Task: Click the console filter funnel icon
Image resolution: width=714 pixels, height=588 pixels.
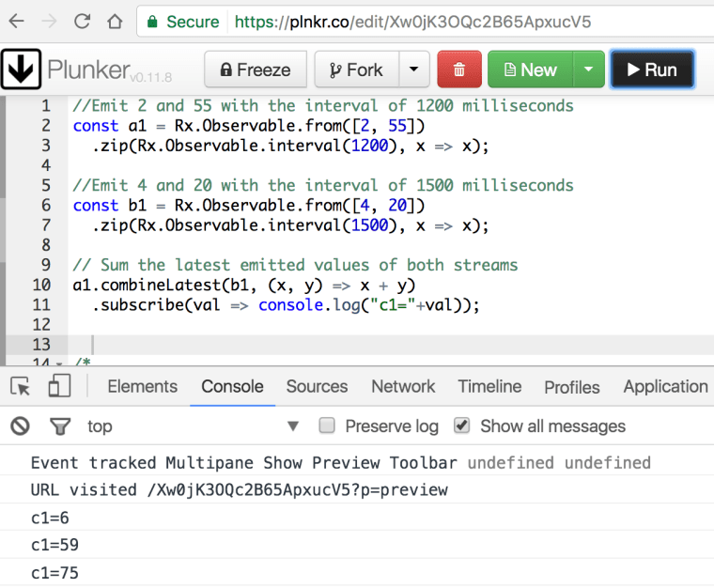Action: 60,426
